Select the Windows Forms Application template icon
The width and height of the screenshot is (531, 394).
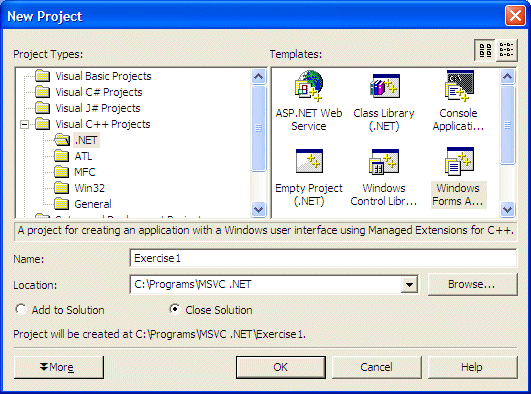pyautogui.click(x=459, y=161)
